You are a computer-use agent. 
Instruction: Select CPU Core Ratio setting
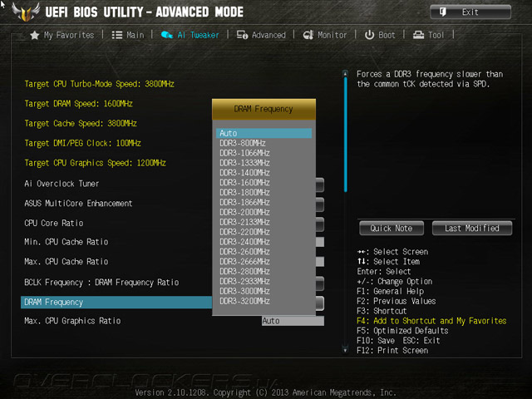point(54,223)
